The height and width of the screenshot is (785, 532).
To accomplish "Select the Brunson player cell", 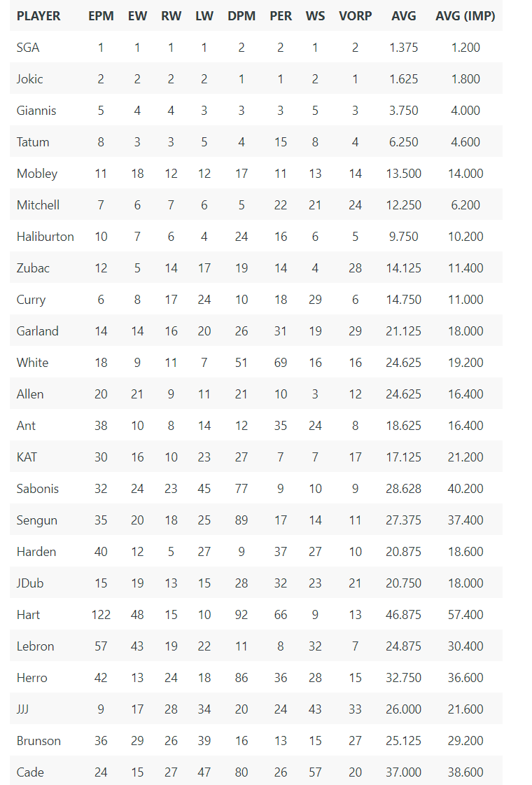I will click(38, 741).
